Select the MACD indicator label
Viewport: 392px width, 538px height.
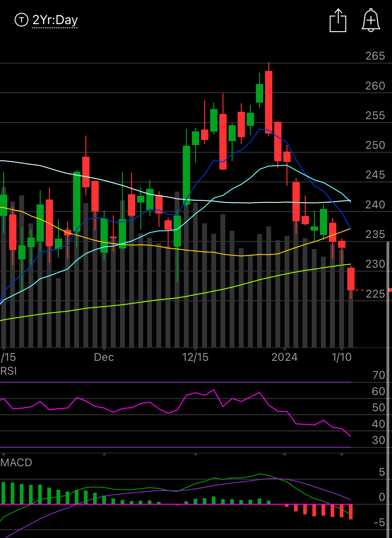(x=16, y=462)
